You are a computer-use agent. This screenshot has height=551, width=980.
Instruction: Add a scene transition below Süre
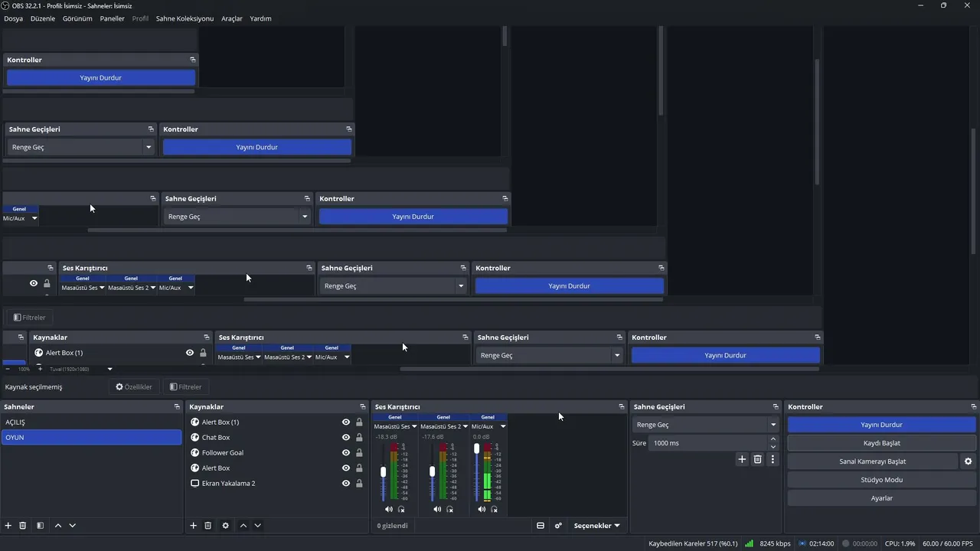tap(742, 459)
